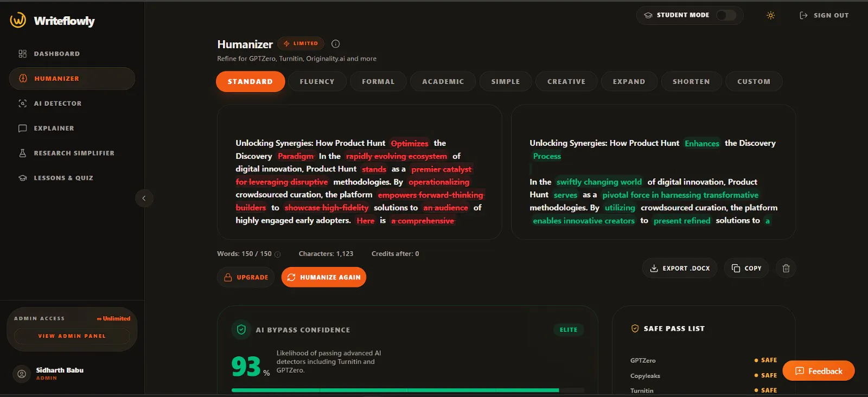Open Research Simplifier from the sidebar
The image size is (868, 397).
[x=72, y=153]
